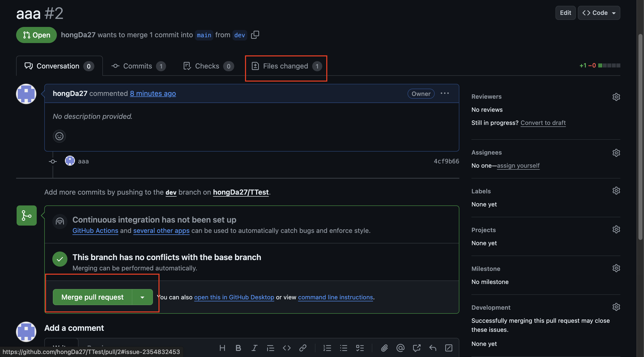This screenshot has width=644, height=357.
Task: Add a link in the comment toolbar
Action: pyautogui.click(x=303, y=348)
